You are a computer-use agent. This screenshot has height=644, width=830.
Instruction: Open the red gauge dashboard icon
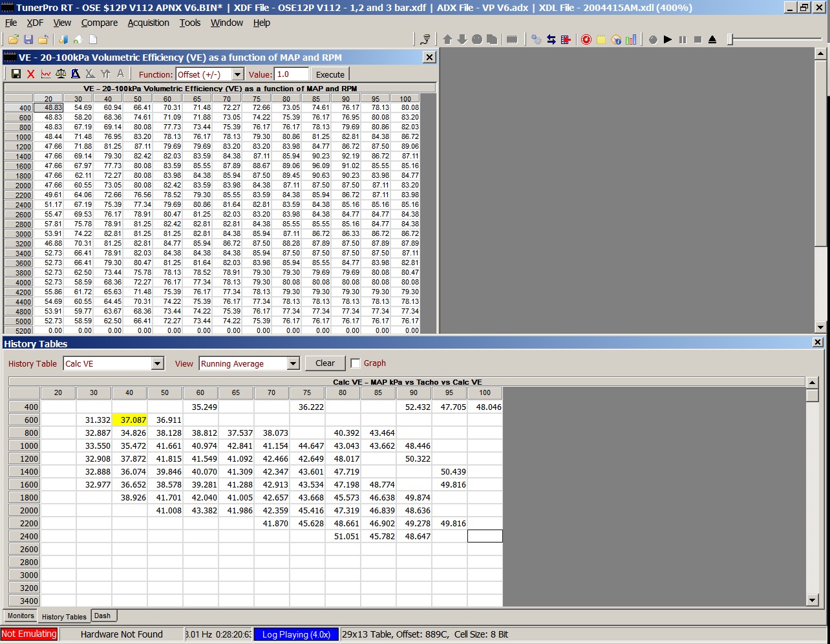coord(586,39)
